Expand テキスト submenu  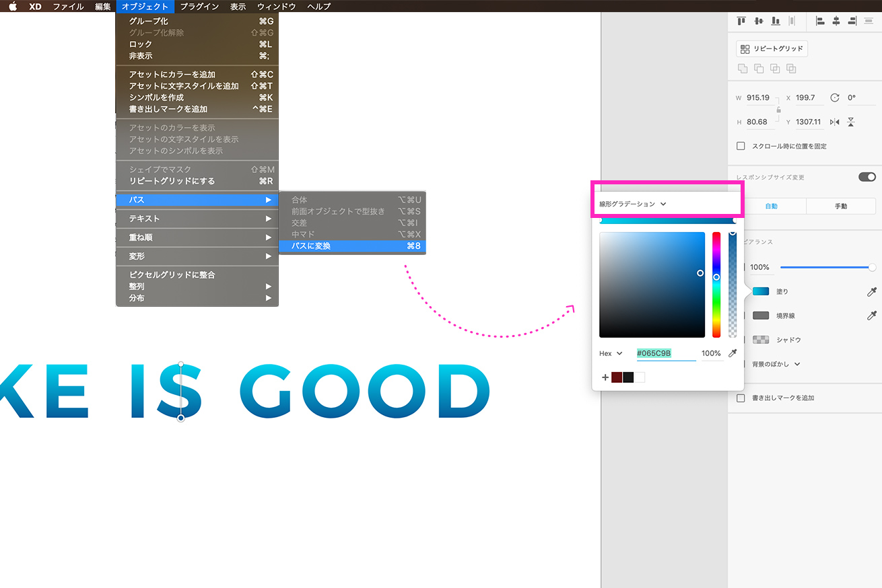point(197,219)
